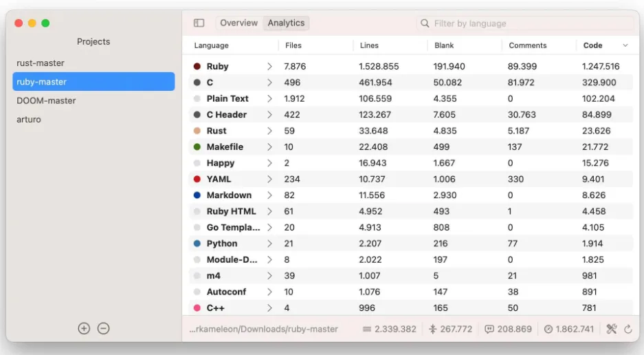Expand the Markdown row chevron
644x355 pixels.
[x=269, y=195]
